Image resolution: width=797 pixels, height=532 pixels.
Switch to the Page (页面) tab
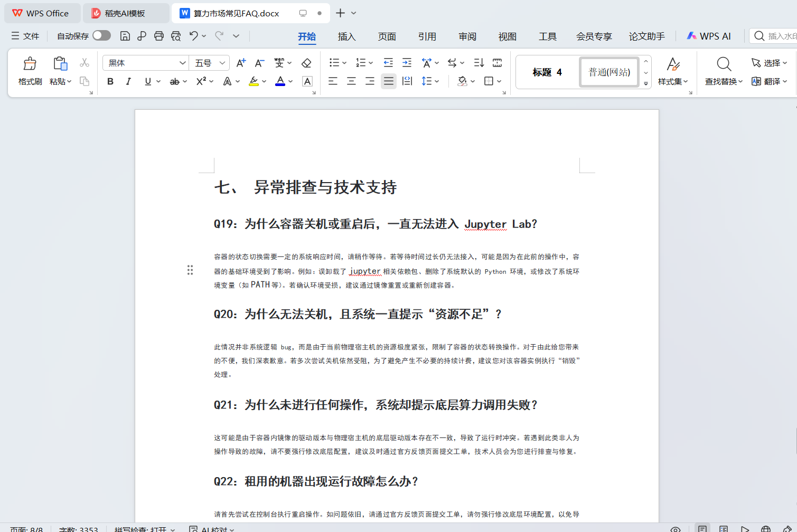(x=387, y=36)
